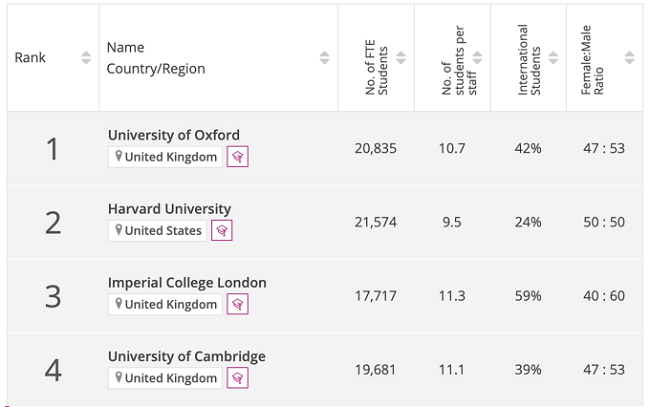This screenshot has height=407, width=650.
Task: Click the graduation cap icon beside Harvard's country
Action: click(x=222, y=231)
